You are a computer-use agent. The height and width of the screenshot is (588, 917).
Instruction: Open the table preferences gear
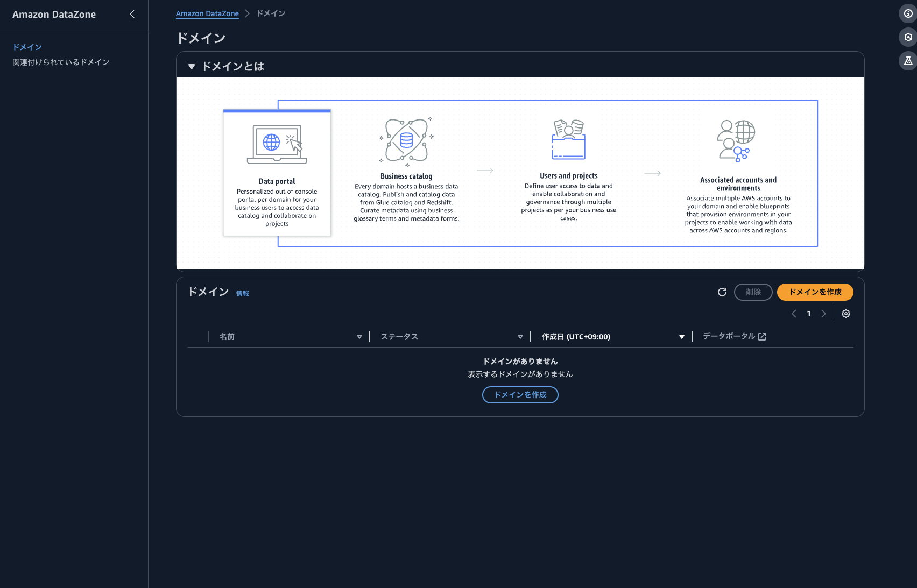845,313
